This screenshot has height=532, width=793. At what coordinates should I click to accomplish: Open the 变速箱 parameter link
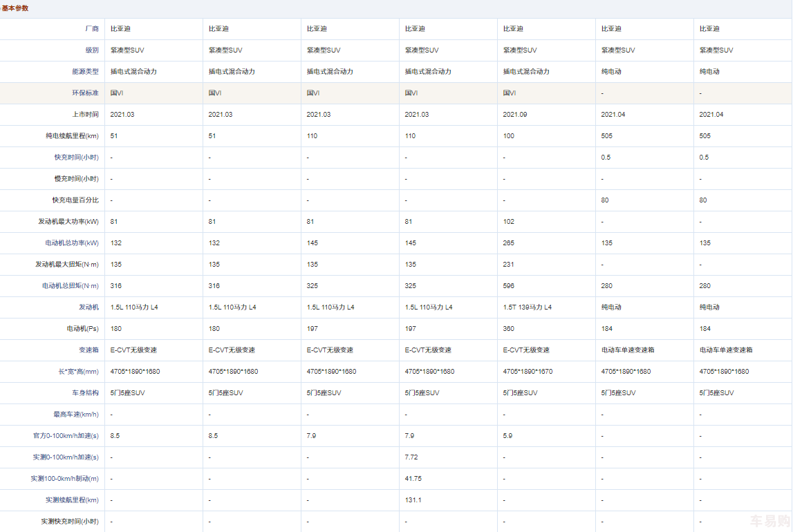[89, 350]
